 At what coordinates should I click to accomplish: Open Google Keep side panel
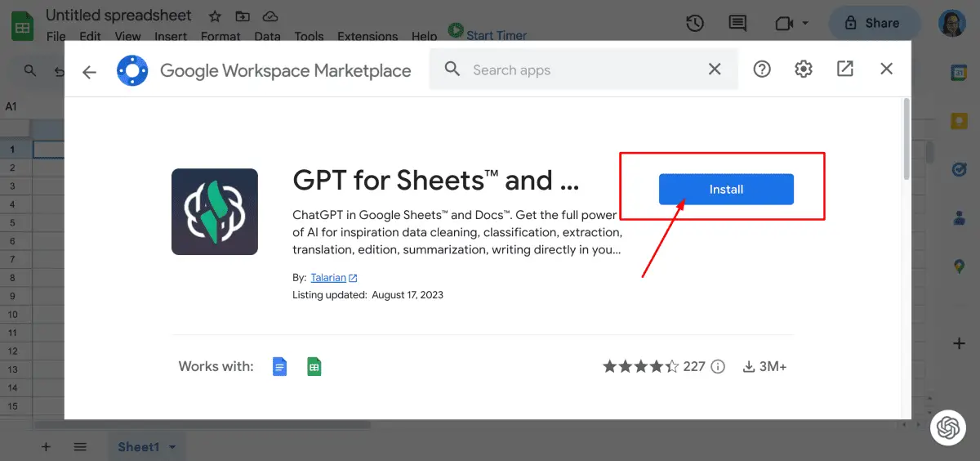pos(959,121)
